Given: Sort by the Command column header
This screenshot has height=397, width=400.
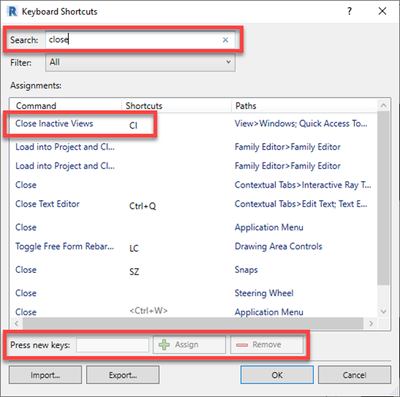Looking at the screenshot, I should click(66, 106).
